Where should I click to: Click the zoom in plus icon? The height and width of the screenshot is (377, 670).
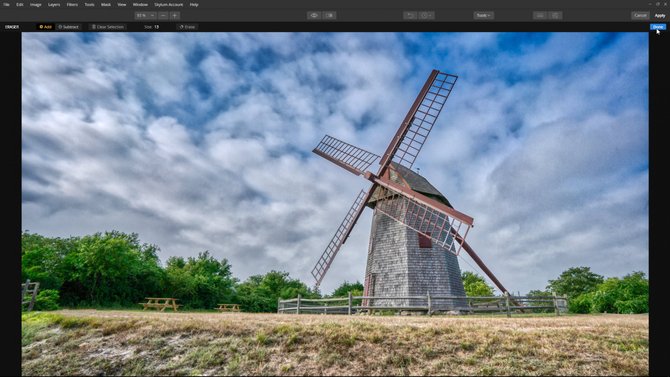(174, 15)
